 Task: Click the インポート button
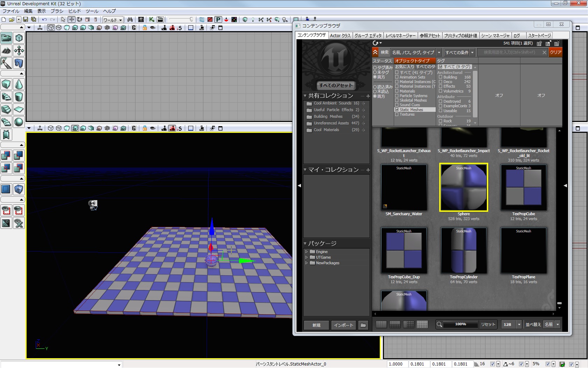pos(344,325)
